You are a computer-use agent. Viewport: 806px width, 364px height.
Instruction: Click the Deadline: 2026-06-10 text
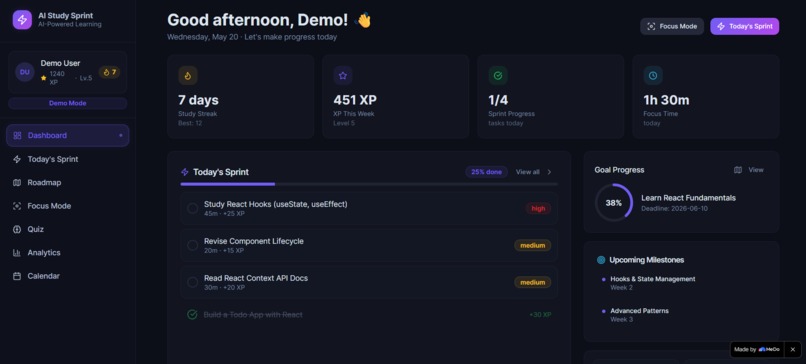point(675,209)
